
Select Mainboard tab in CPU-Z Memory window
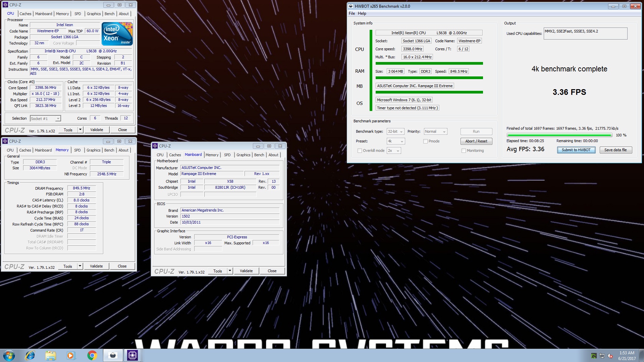(x=43, y=150)
